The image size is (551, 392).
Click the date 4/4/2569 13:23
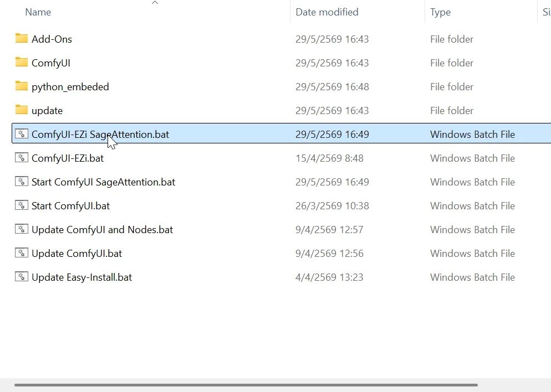point(329,277)
